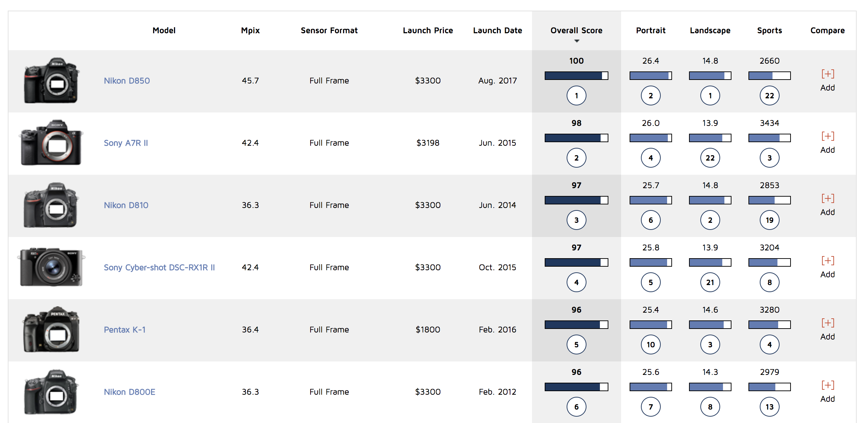Sort table by Launch Price header
Viewport: 868px width, 423px height.
[428, 30]
